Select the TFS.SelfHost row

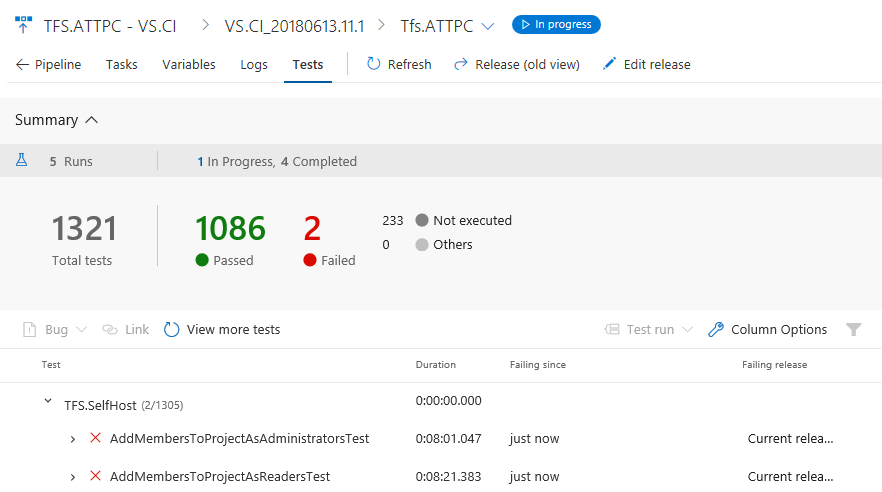coord(441,403)
